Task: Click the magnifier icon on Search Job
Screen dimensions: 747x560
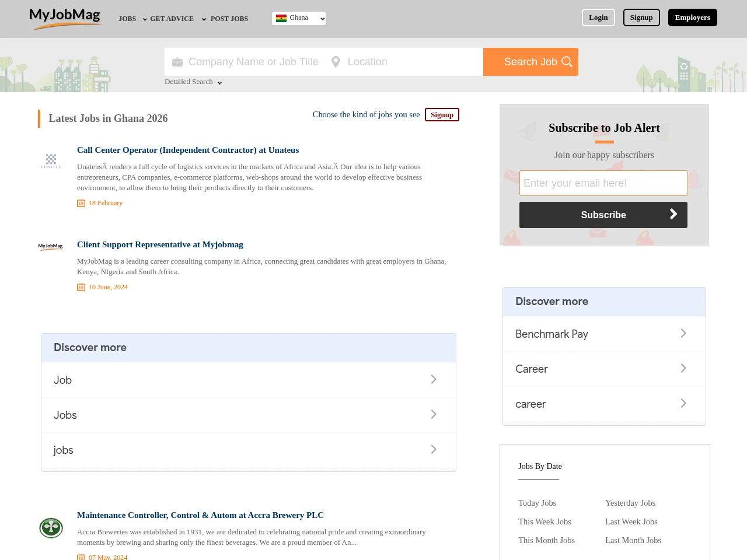Action: click(x=567, y=62)
